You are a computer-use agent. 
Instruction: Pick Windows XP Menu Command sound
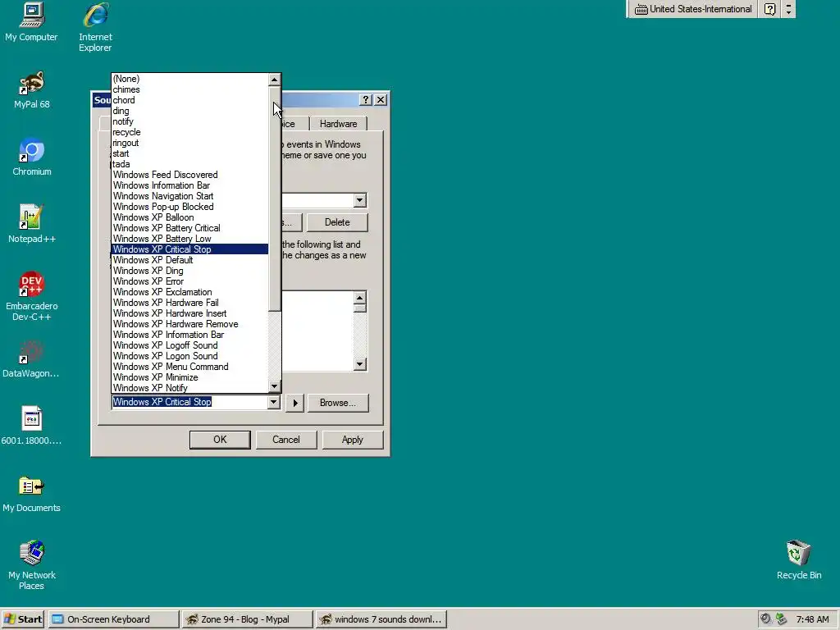(x=189, y=367)
